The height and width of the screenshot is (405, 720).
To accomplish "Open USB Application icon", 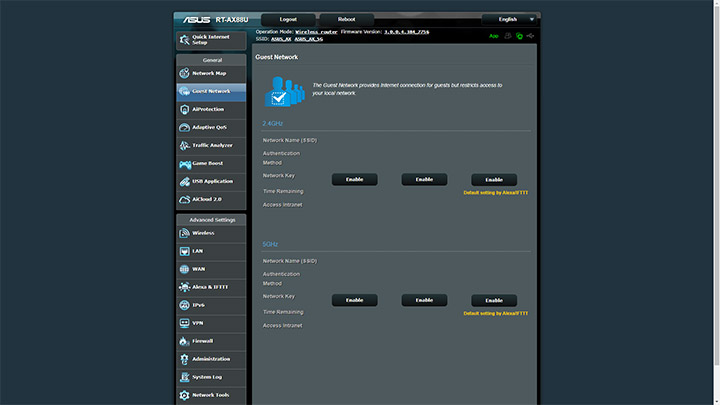I will tap(184, 181).
